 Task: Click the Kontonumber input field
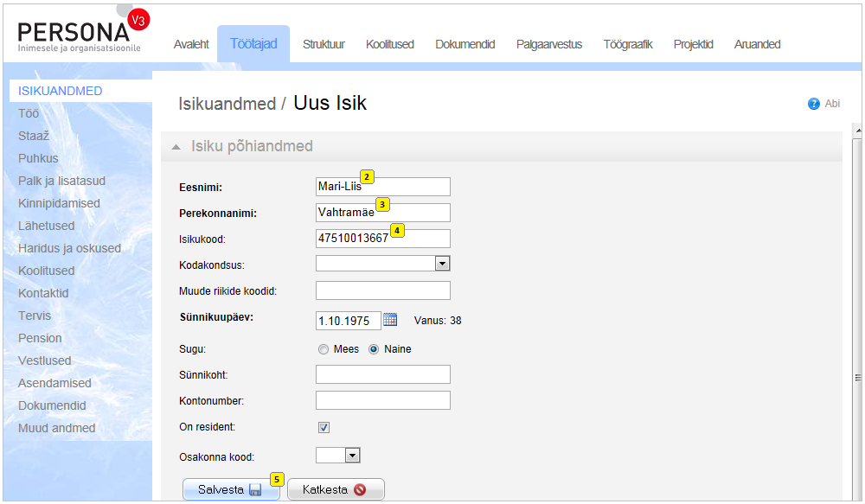tap(382, 399)
